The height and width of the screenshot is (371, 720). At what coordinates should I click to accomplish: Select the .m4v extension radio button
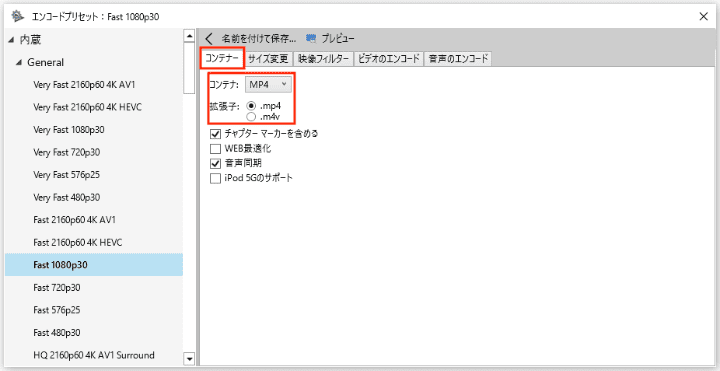tap(251, 117)
